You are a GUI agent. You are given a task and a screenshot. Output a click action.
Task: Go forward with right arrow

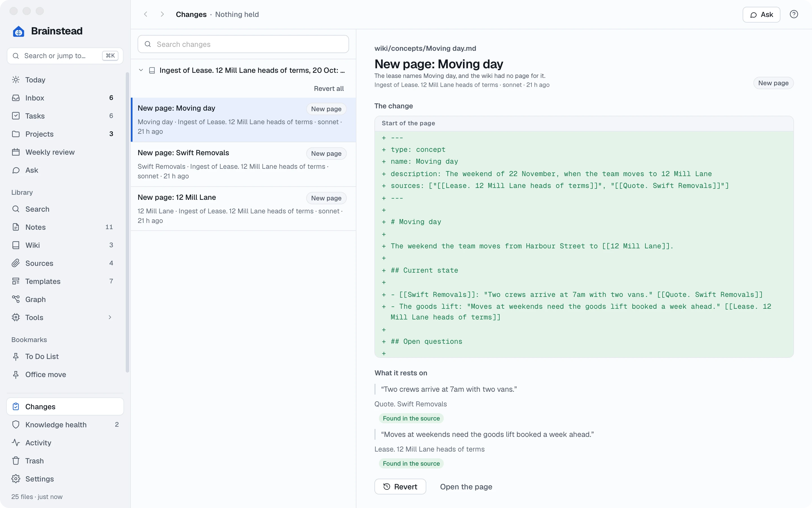pos(162,14)
